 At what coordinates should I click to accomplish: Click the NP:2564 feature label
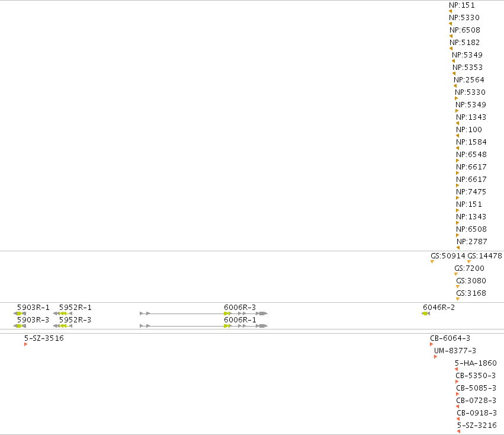pos(469,80)
